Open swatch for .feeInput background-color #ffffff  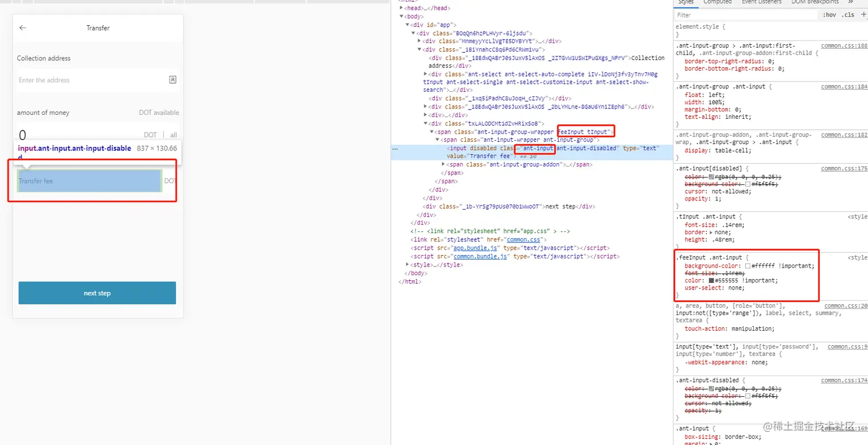[x=747, y=266]
